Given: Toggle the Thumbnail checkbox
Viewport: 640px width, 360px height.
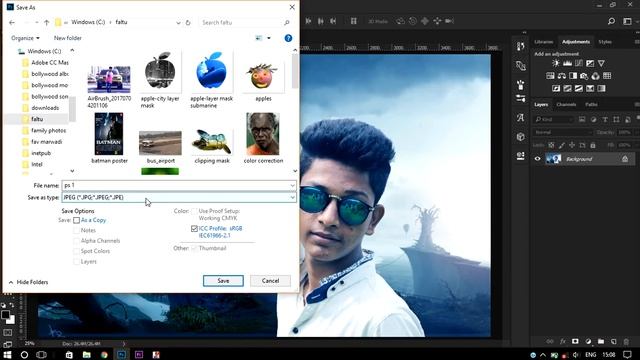Looking at the screenshot, I should (194, 248).
